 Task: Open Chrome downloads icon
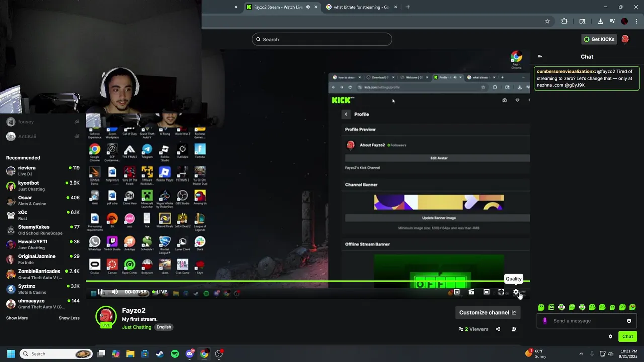point(600,21)
